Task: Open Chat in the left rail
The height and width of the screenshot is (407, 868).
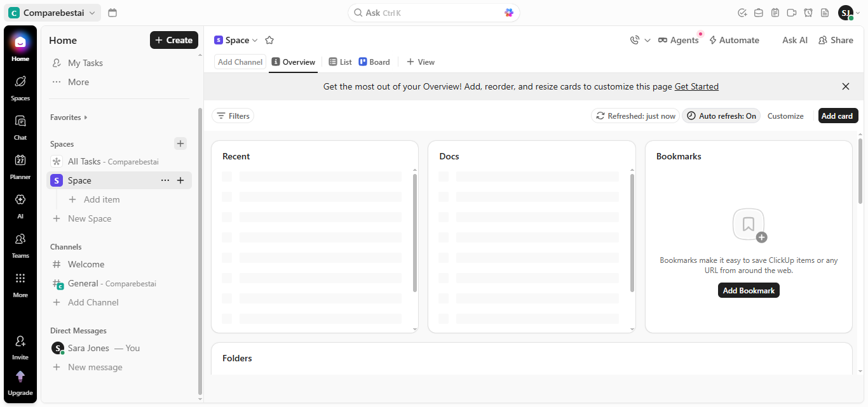Action: pos(20,126)
